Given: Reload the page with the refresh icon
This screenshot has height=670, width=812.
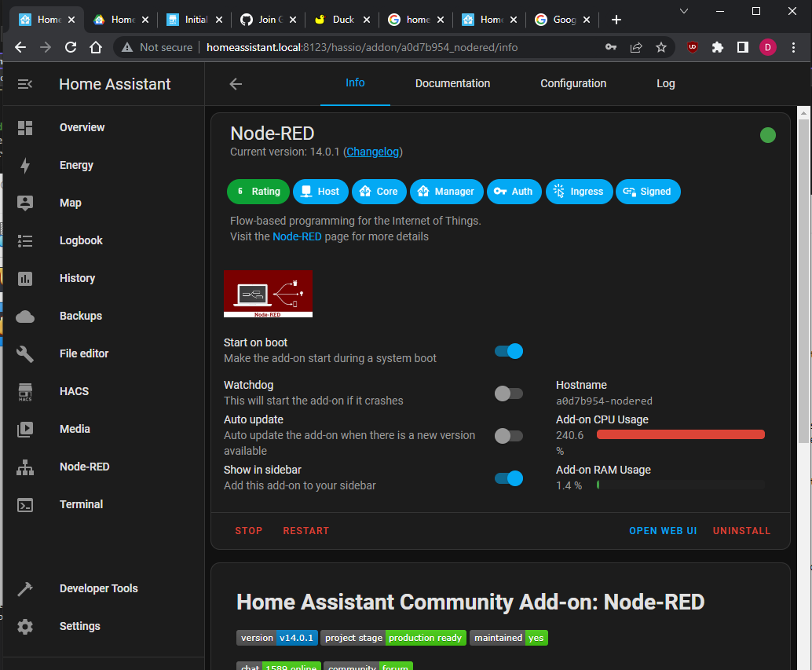Looking at the screenshot, I should click(71, 48).
